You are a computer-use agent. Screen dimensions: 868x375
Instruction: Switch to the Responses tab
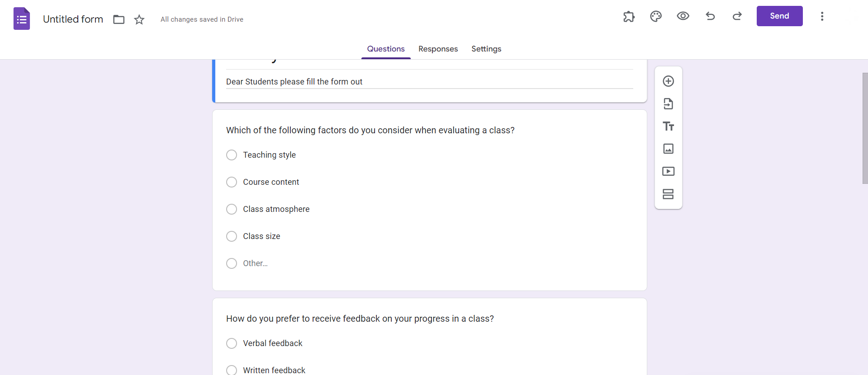point(438,49)
